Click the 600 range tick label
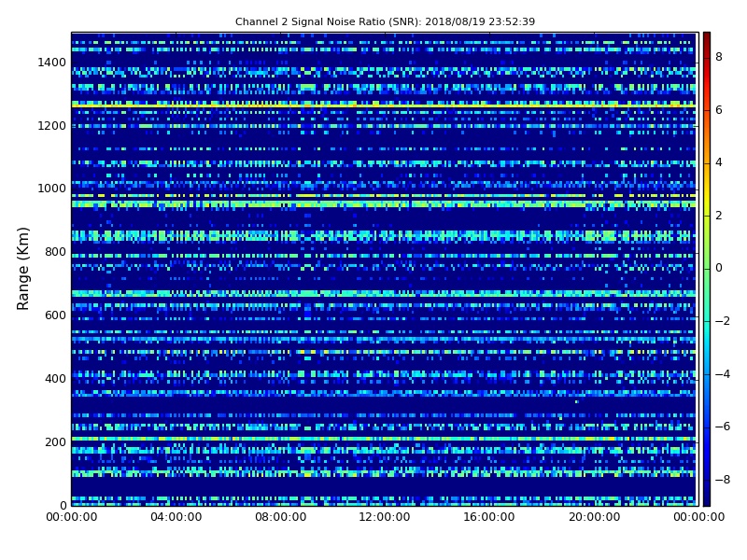The image size is (747, 560). (55, 315)
